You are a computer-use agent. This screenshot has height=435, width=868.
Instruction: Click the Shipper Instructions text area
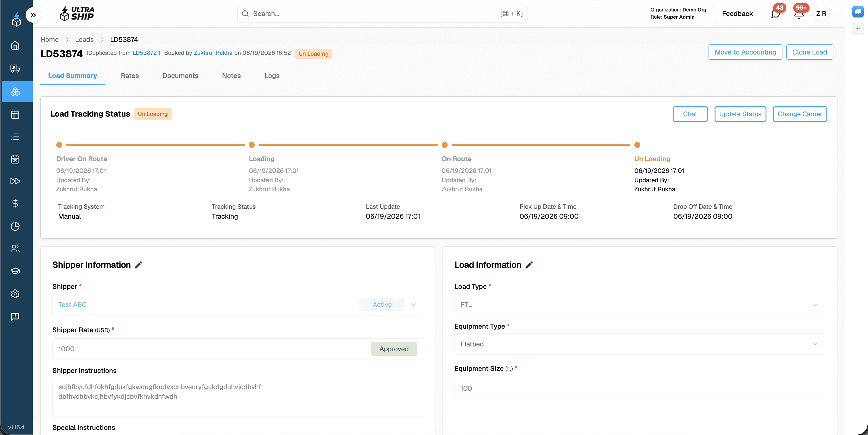coord(237,397)
